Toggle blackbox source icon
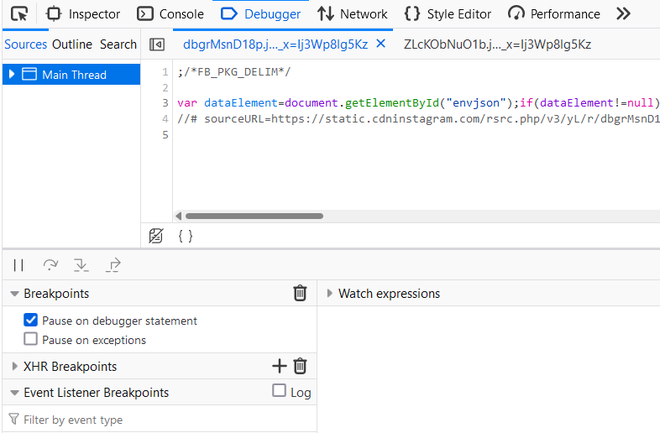Screen dimensions: 660x433 pyautogui.click(x=155, y=236)
